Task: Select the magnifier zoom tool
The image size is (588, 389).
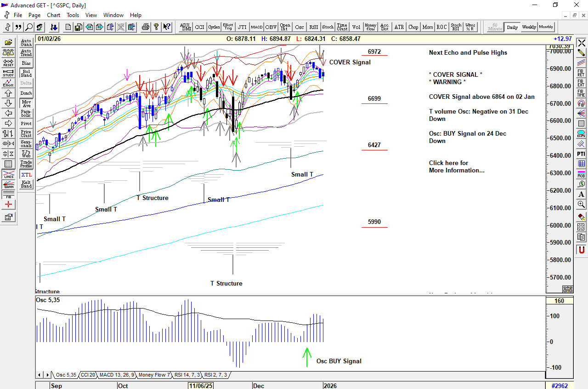Action: 581,205
